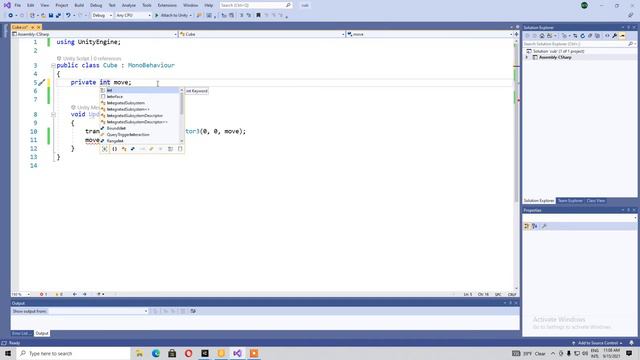Image resolution: width=640 pixels, height=360 pixels.
Task: Open the Build menu
Action: pyautogui.click(x=79, y=5)
